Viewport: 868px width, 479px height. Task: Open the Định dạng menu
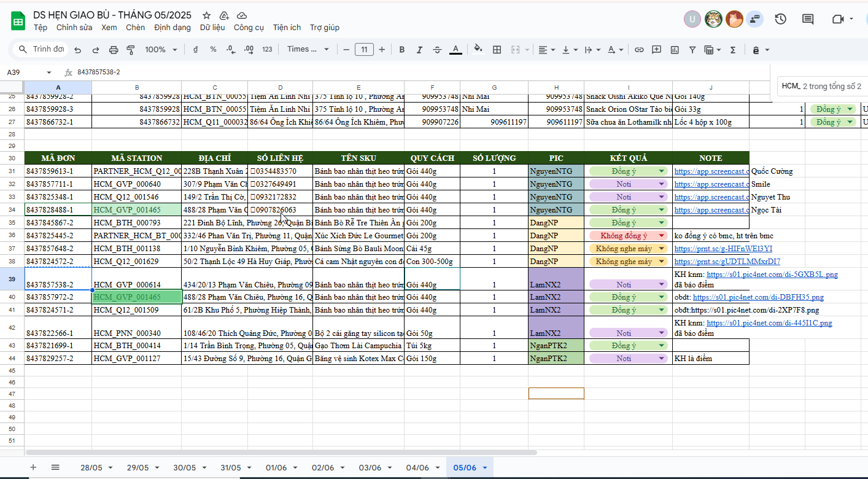(x=172, y=28)
